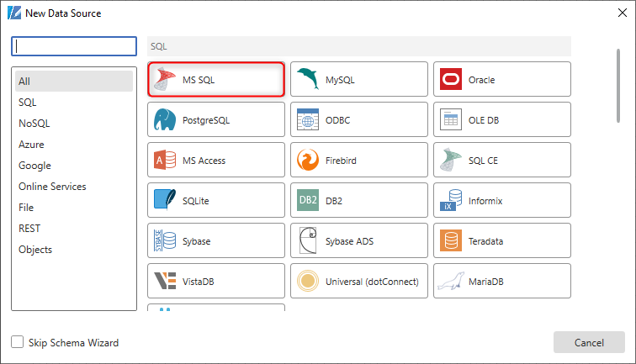The width and height of the screenshot is (636, 364).
Task: Show REST data sources
Action: click(x=74, y=229)
